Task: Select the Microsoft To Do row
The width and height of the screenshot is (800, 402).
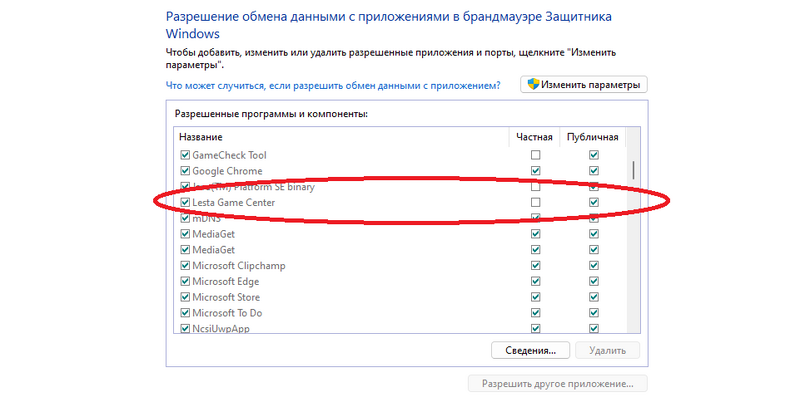Action: tap(399, 313)
